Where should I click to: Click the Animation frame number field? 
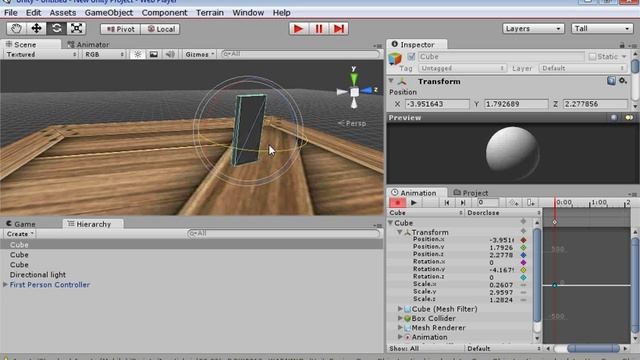click(487, 202)
